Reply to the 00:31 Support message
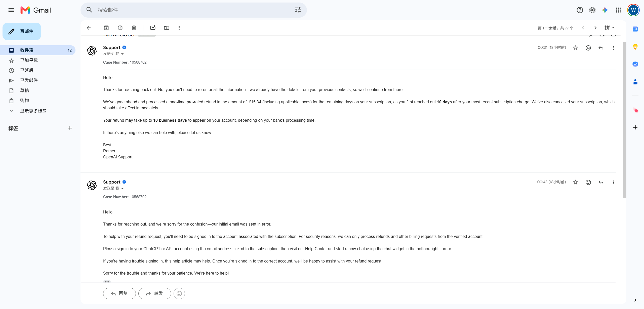644x309 pixels. tap(601, 48)
